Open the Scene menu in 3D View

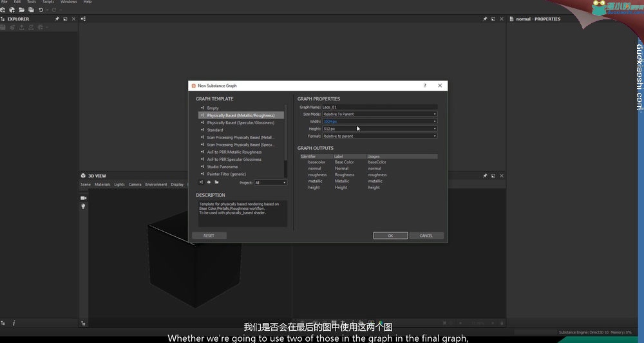(x=86, y=184)
